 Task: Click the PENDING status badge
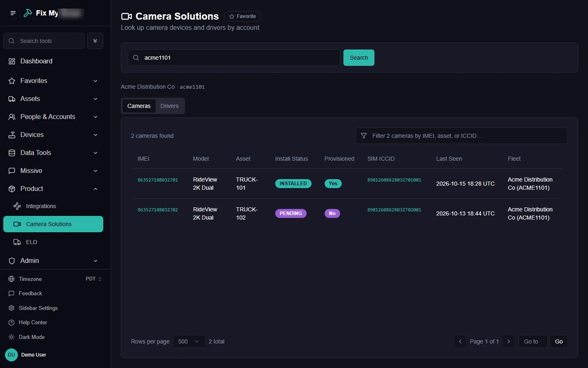coord(291,213)
